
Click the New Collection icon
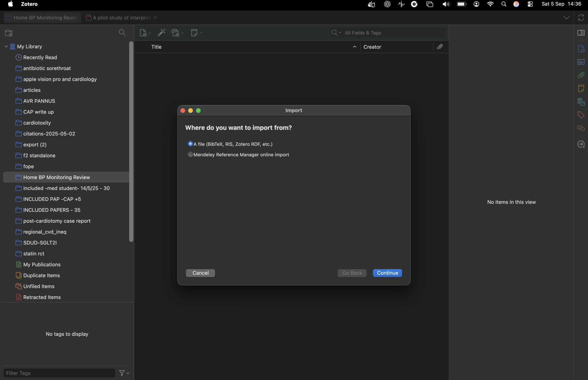tap(9, 33)
